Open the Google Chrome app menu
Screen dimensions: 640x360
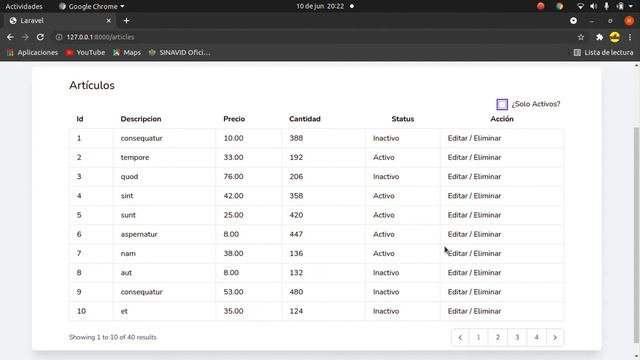click(x=91, y=7)
